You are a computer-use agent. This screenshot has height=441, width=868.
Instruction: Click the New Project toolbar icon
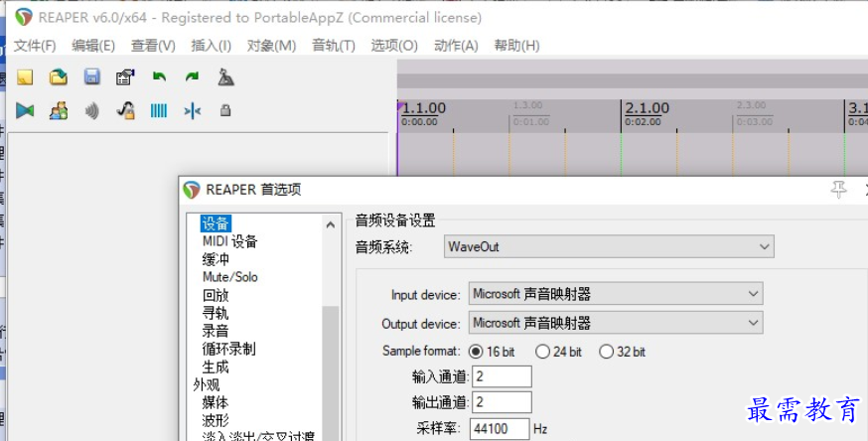25,76
